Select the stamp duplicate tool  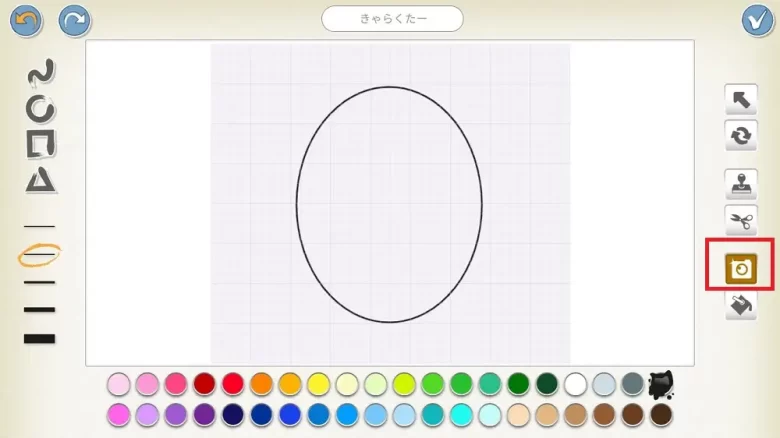[740, 184]
